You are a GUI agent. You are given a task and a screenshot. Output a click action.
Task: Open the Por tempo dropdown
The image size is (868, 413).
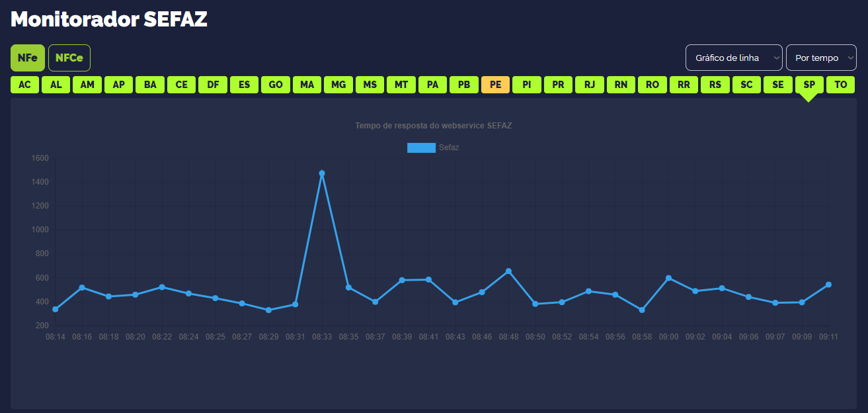point(821,58)
